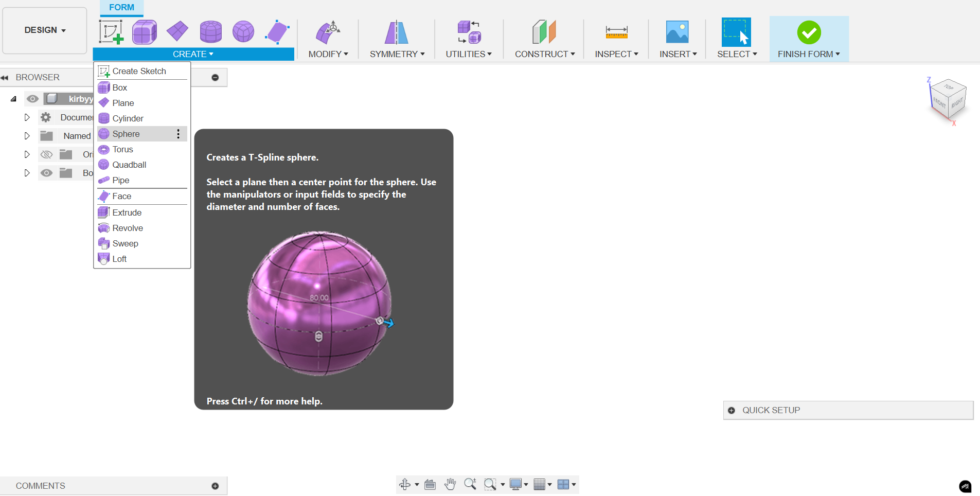980x496 pixels.
Task: Choose Torus from the Create menu
Action: [142, 149]
